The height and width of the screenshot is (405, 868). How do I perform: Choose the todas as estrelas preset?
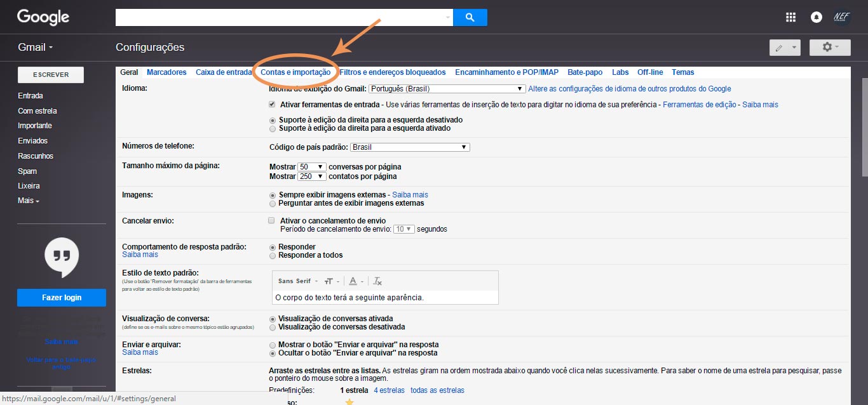[x=437, y=390]
